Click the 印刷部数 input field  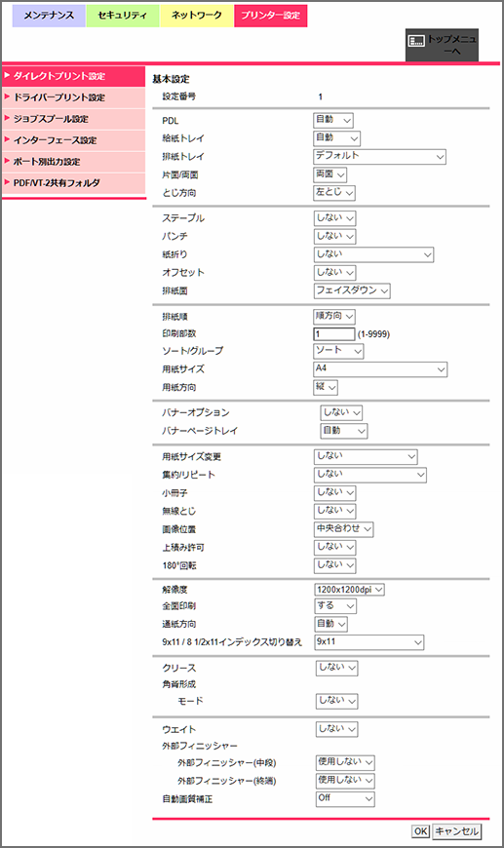334,334
